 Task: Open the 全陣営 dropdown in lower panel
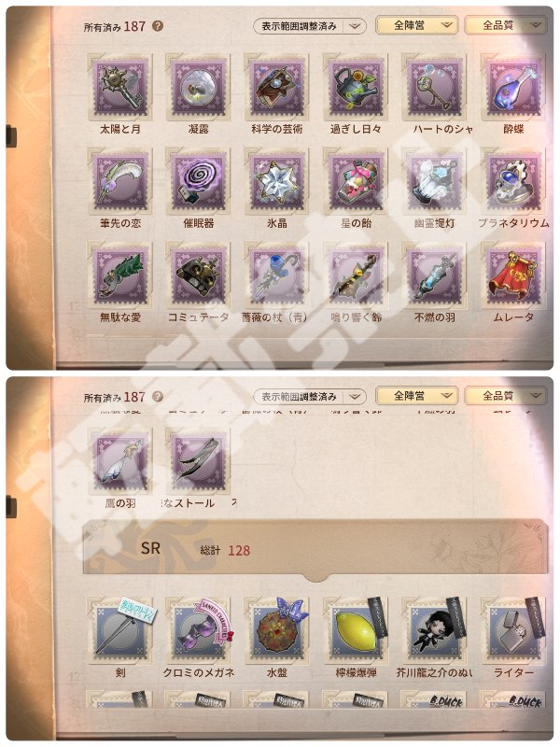(x=416, y=395)
